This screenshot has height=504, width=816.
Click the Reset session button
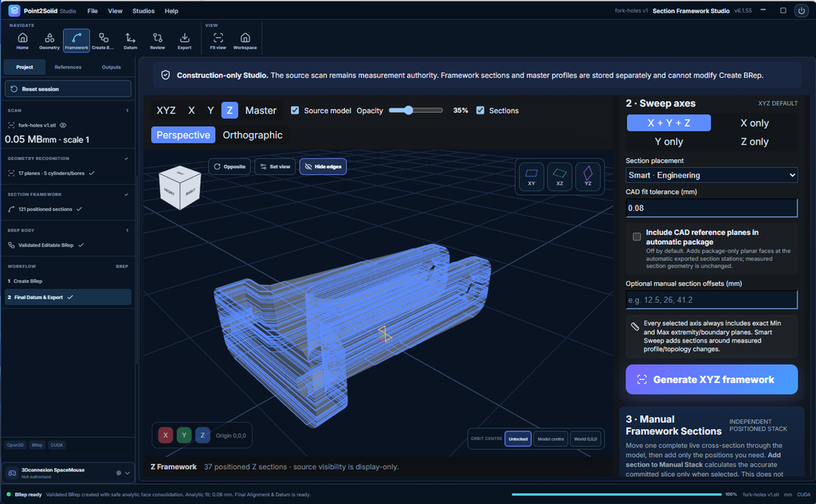pyautogui.click(x=68, y=89)
